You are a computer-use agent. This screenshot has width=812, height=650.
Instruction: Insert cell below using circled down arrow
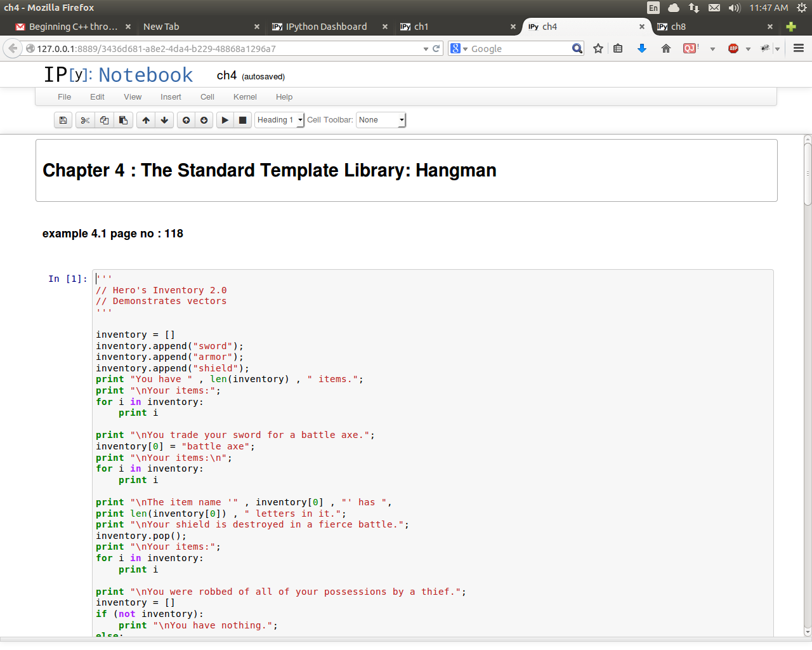click(x=204, y=120)
